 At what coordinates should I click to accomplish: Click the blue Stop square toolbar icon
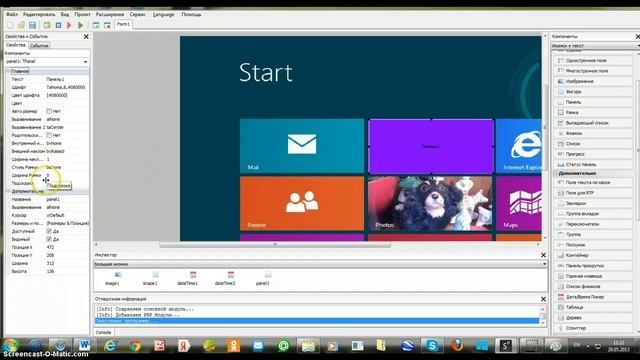coord(58,25)
